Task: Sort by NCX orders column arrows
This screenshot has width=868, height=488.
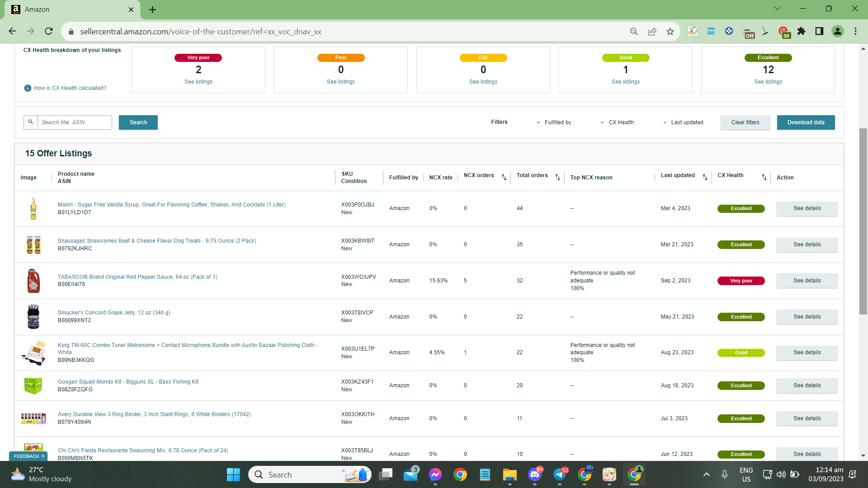Action: click(x=504, y=177)
